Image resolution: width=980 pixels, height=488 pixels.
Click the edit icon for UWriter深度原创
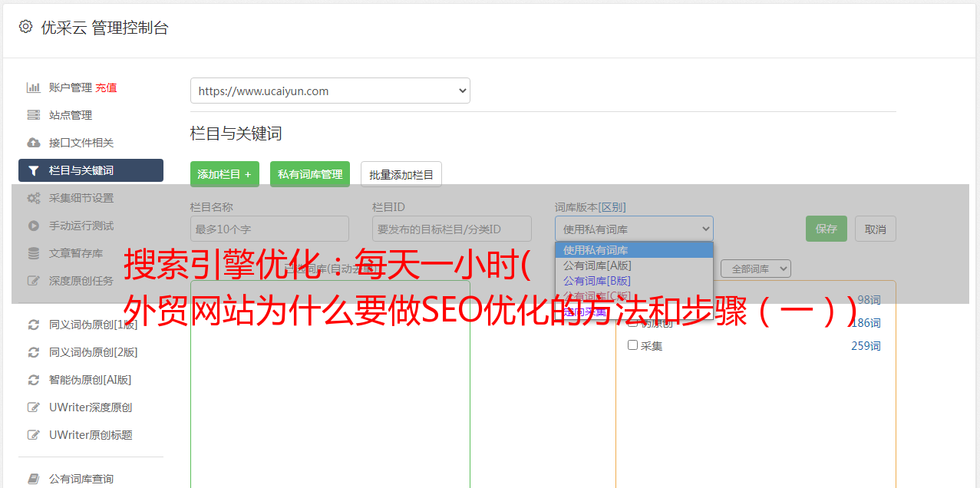coord(34,407)
